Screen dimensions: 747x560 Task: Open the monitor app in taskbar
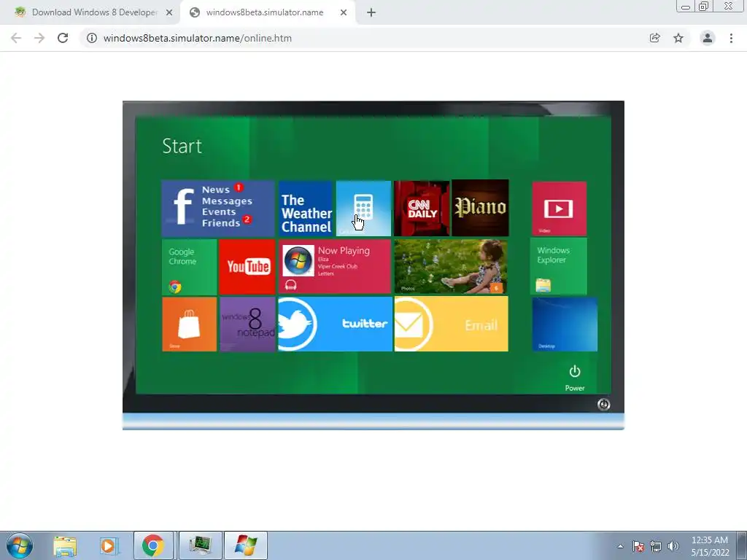[x=200, y=545]
